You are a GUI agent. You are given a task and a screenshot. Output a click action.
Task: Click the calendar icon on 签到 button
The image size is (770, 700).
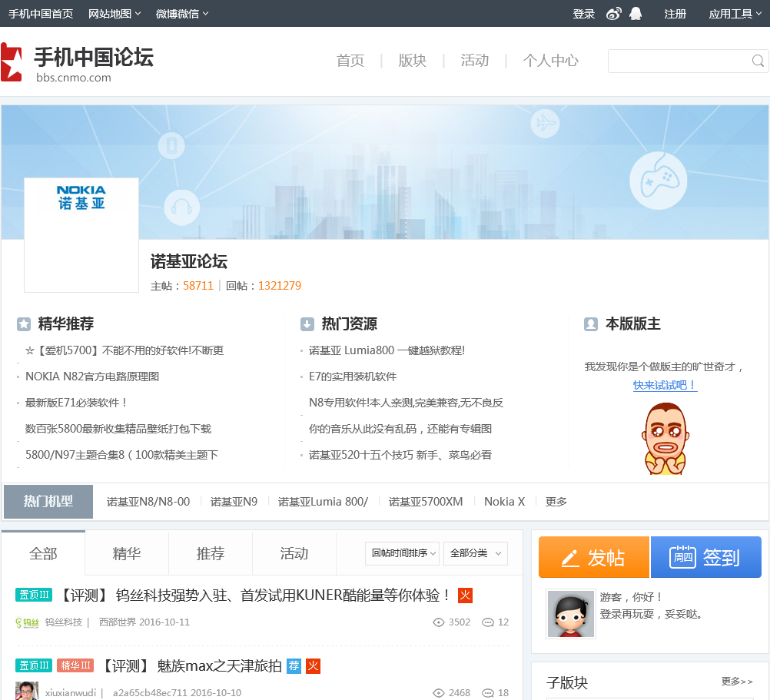click(x=682, y=557)
